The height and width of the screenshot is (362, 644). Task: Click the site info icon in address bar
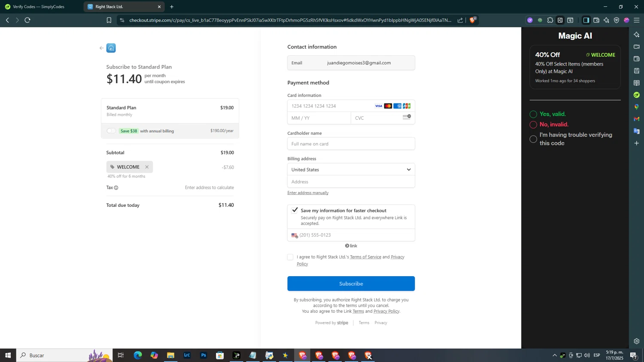[122, 20]
